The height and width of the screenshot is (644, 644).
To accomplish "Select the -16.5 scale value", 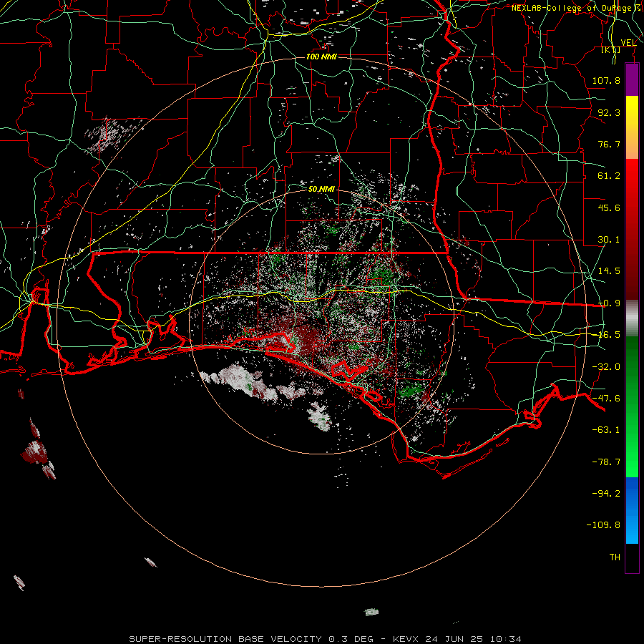I will [x=609, y=335].
